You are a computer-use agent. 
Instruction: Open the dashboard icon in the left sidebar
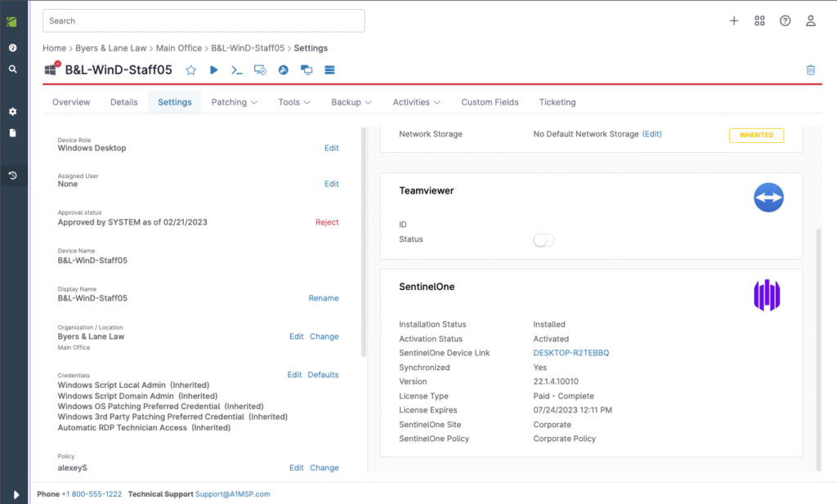[x=12, y=47]
